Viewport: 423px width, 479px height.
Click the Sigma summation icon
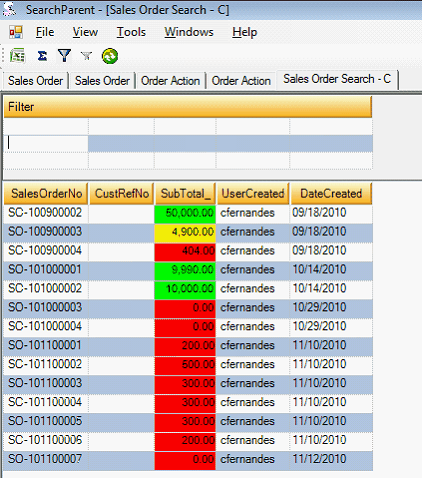pos(42,56)
